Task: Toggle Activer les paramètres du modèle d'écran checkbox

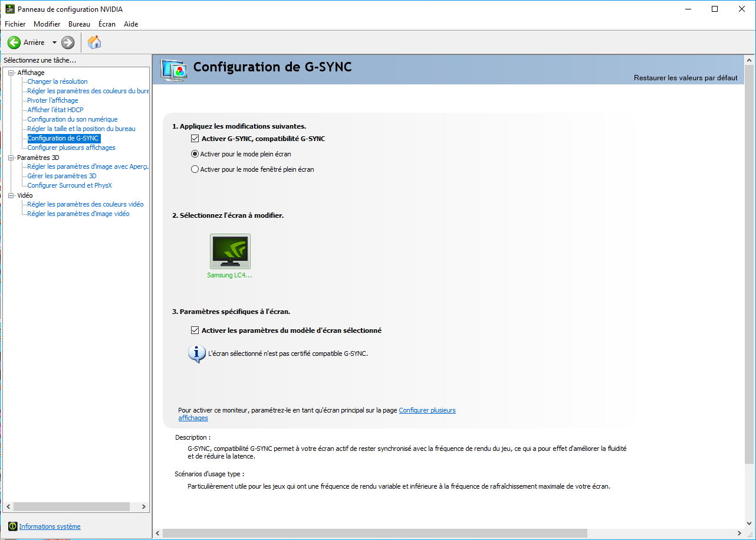Action: [x=195, y=330]
